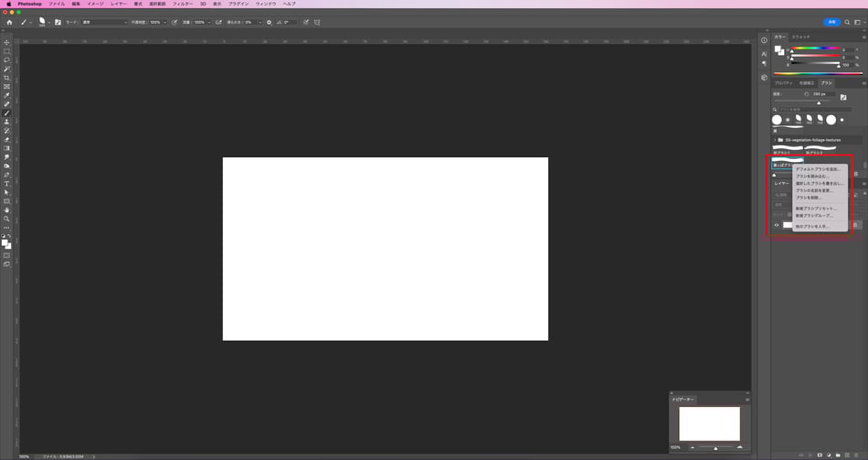Select the Zoom tool
The width and height of the screenshot is (868, 460).
(6, 219)
